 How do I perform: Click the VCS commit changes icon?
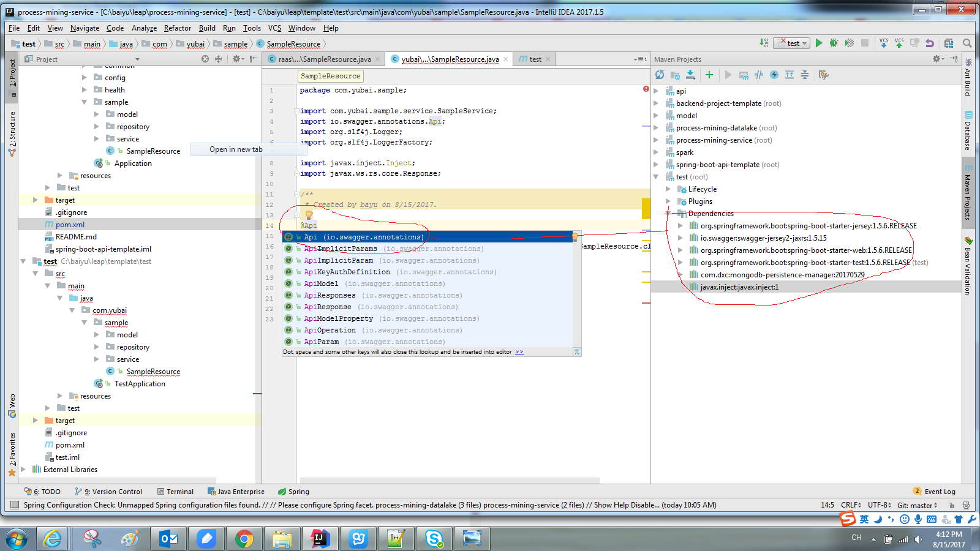899,43
